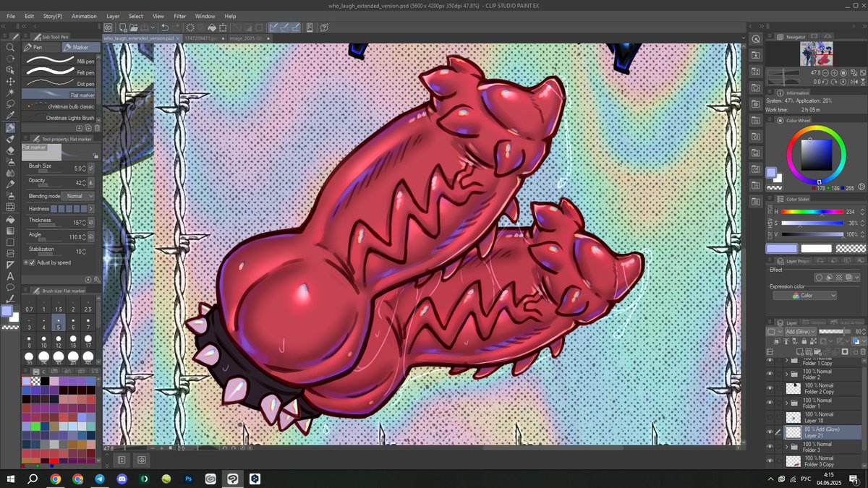The image size is (868, 488).
Task: Open the Quick Access magnifier panel icon
Action: (755, 39)
